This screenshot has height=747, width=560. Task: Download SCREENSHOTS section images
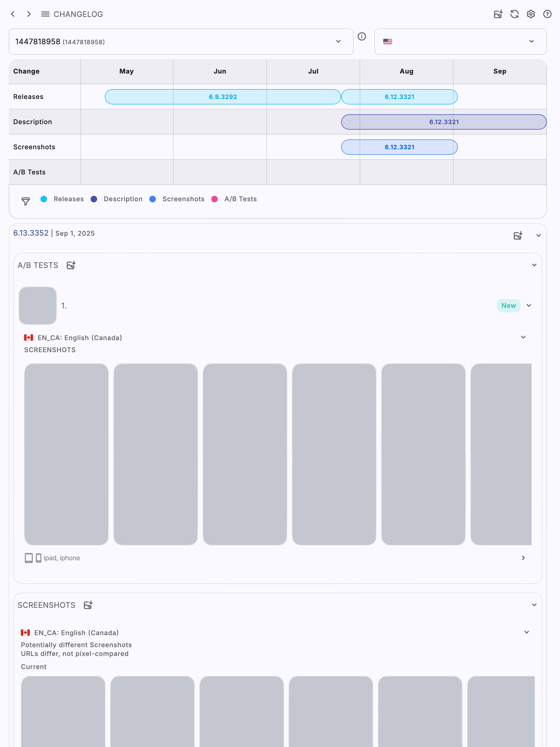pos(88,605)
